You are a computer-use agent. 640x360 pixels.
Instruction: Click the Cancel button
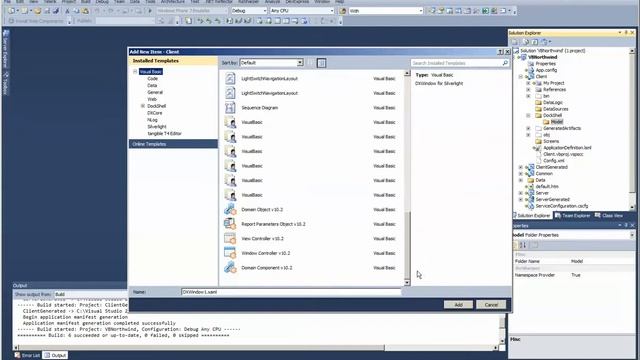coord(491,305)
